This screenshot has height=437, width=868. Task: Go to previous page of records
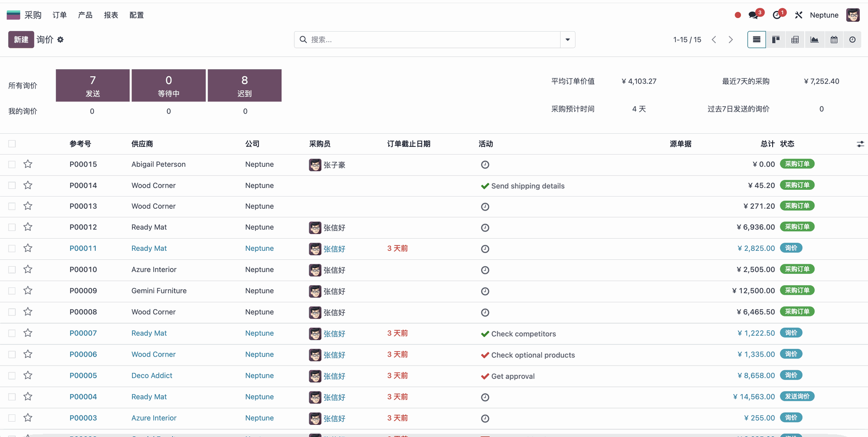714,40
